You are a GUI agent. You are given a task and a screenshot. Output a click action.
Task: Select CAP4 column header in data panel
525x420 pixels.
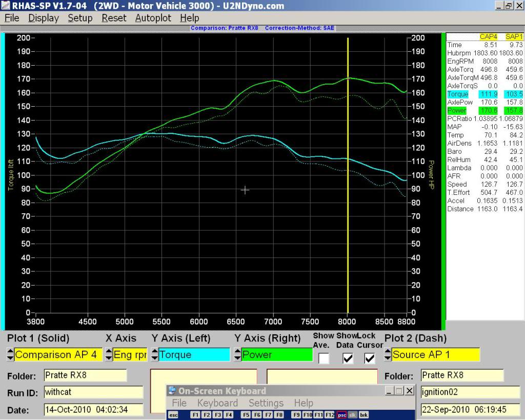488,36
